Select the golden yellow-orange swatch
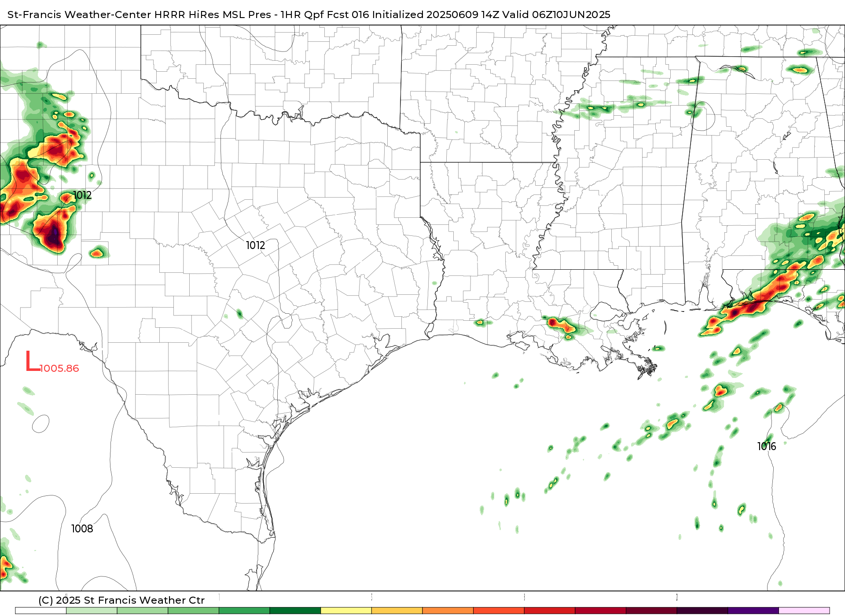This screenshot has width=845, height=616. [397, 611]
